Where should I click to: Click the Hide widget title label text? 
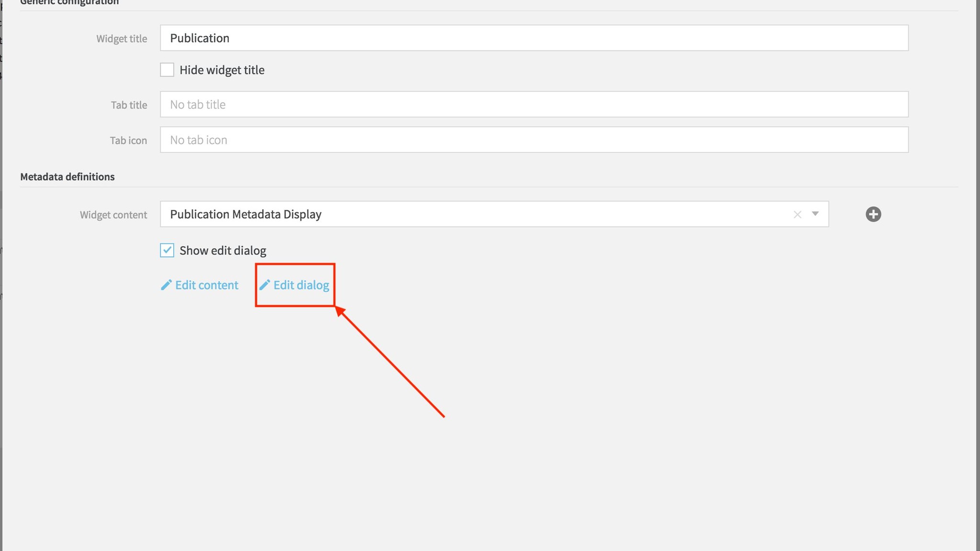tap(222, 70)
